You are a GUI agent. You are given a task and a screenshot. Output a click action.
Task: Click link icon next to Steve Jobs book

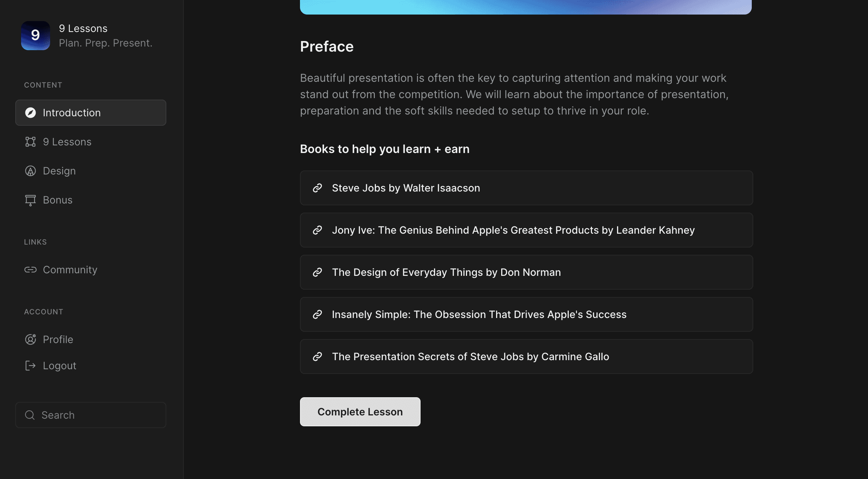pos(317,188)
